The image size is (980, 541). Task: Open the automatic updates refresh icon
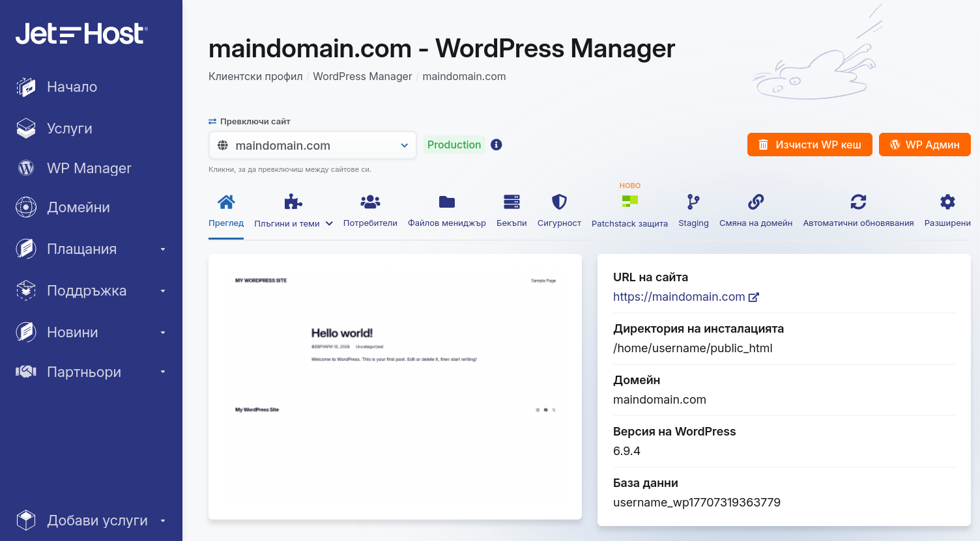(858, 202)
